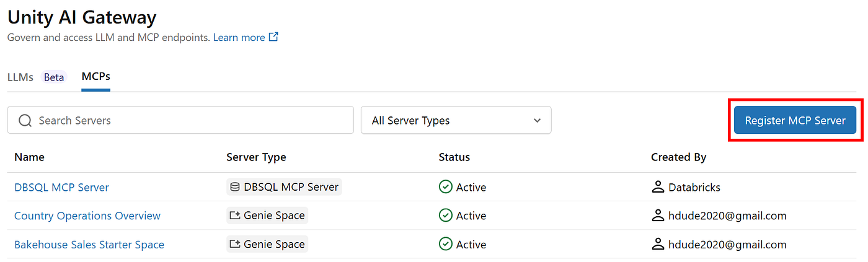868x262 pixels.
Task: Switch to the LLMs tab
Action: pyautogui.click(x=20, y=77)
